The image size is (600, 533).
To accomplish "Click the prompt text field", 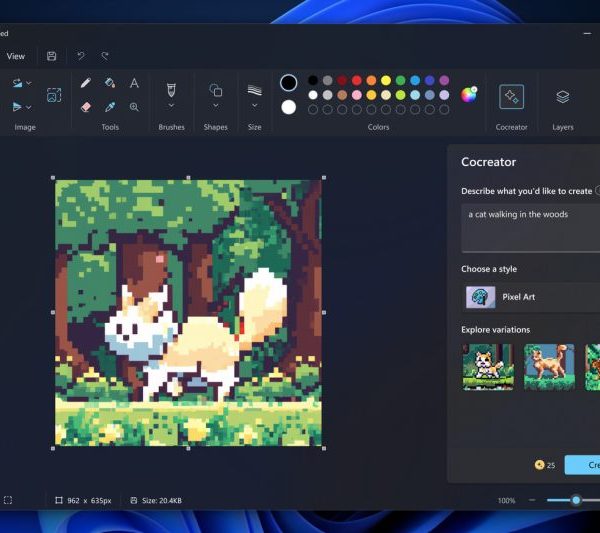I will pos(531,228).
